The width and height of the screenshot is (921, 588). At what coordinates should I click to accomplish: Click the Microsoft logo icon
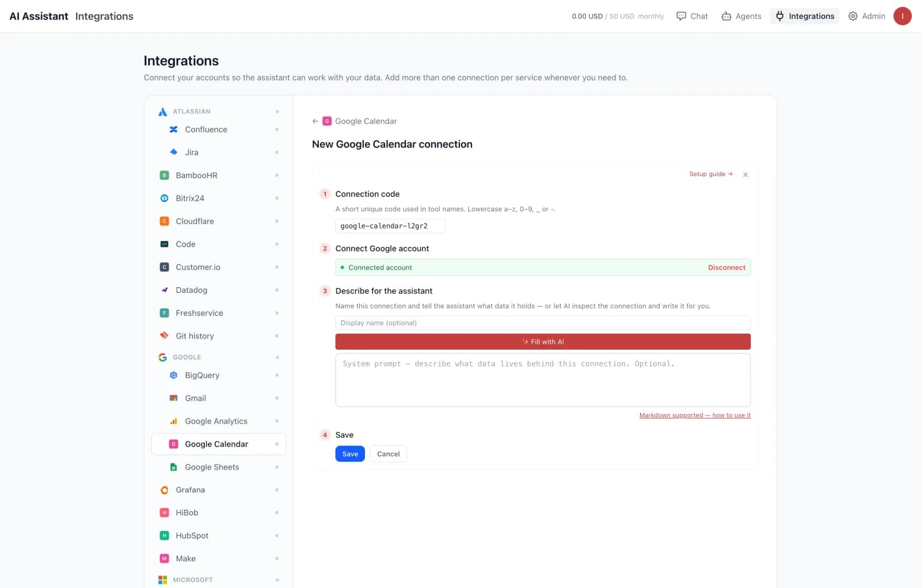point(163,580)
